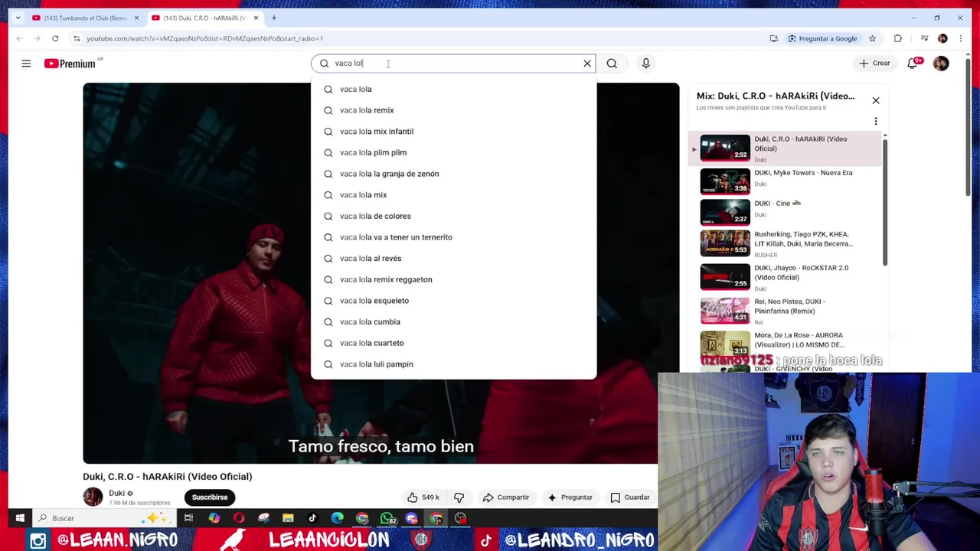Open media controls icon in Chrome toolbar
The width and height of the screenshot is (980, 551).
[925, 38]
